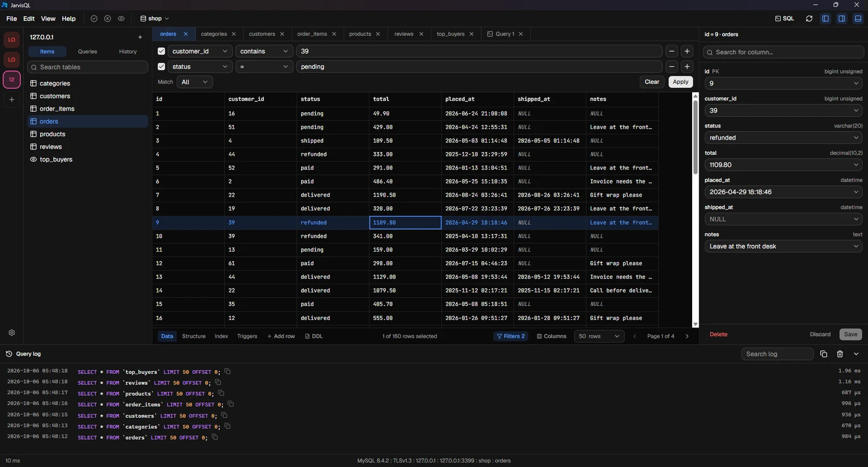Close the reviews tab

tap(421, 34)
